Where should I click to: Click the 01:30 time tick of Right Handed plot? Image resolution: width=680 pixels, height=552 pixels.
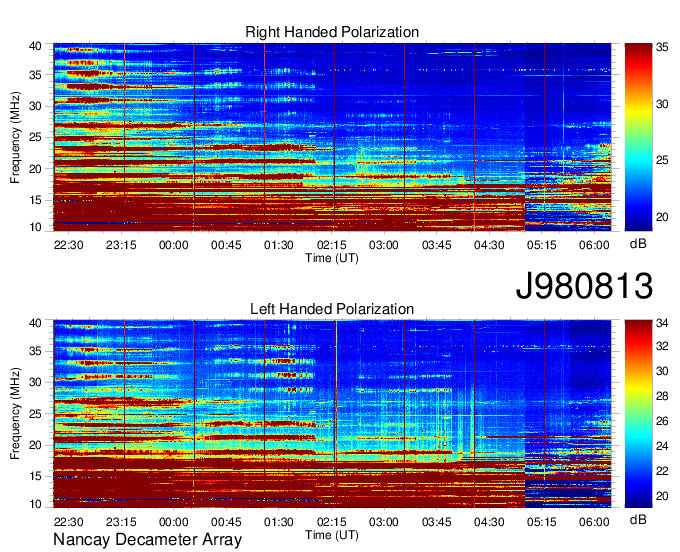(279, 245)
